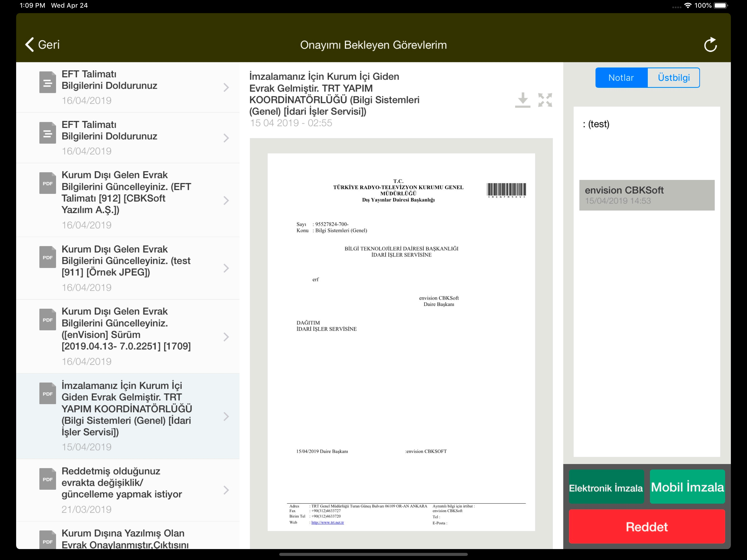Select PDF icon of Reddetmiş olduğunuz item
Screen dimensions: 747x560
[x=48, y=479]
